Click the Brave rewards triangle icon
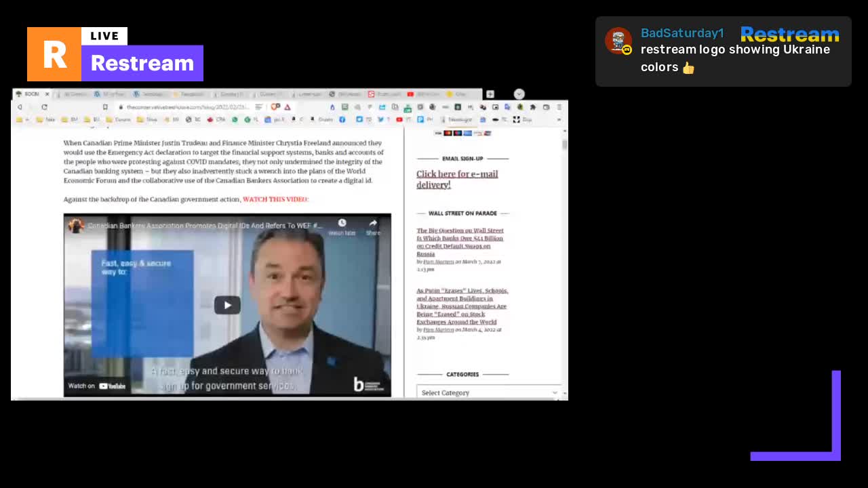Image resolution: width=868 pixels, height=488 pixels. pos(288,107)
